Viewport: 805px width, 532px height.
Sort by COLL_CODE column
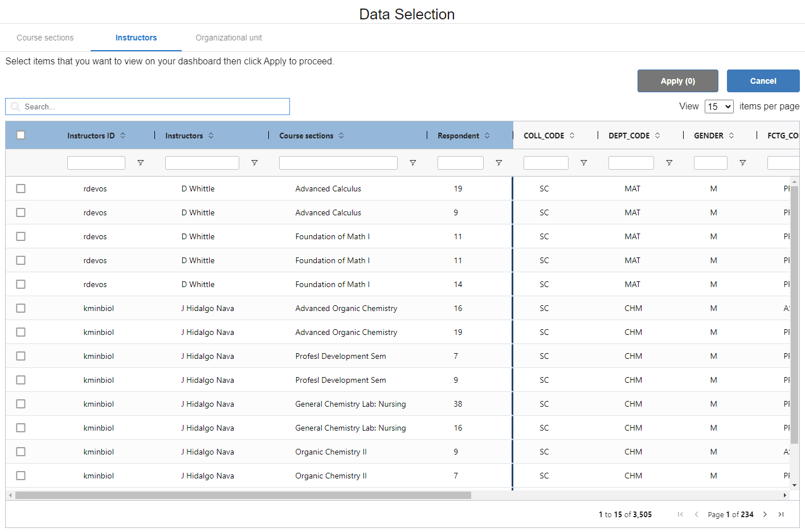point(572,136)
